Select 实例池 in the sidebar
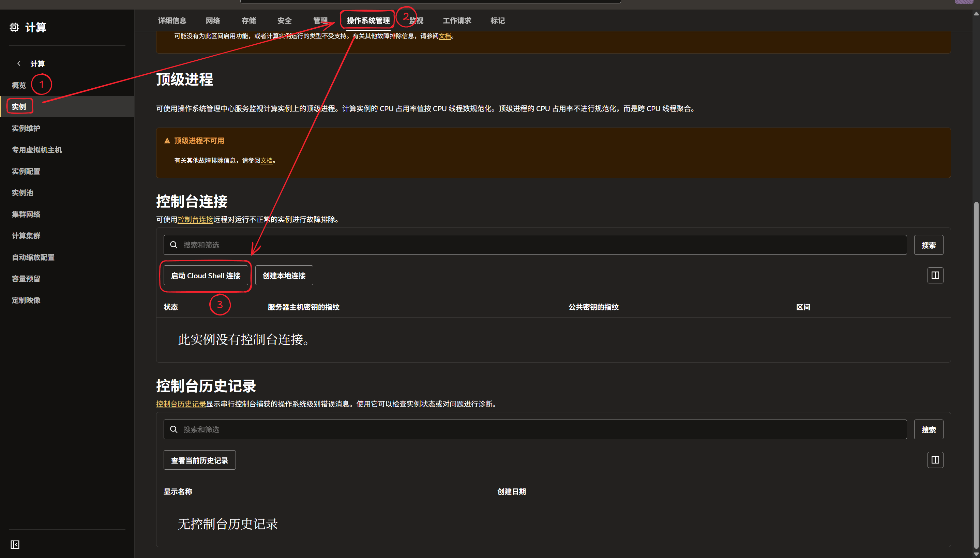The image size is (980, 558). point(22,193)
